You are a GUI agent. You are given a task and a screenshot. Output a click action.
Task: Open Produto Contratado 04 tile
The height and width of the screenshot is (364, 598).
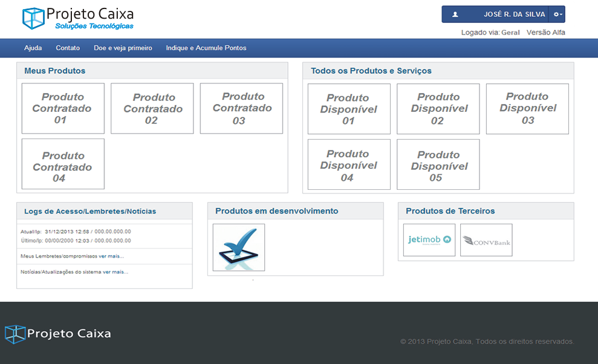[63, 164]
